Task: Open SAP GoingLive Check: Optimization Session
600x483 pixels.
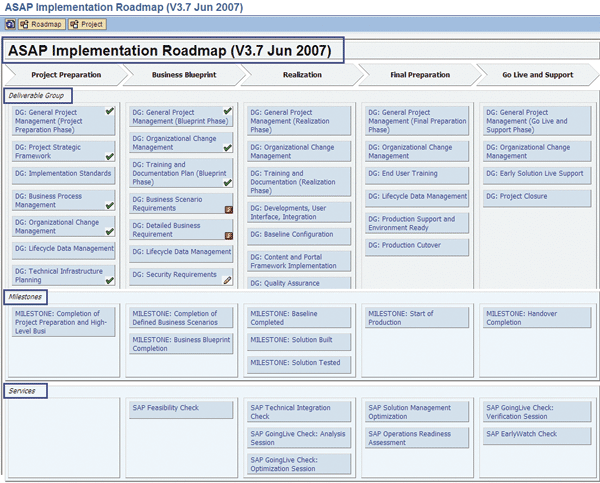Action: (x=299, y=464)
